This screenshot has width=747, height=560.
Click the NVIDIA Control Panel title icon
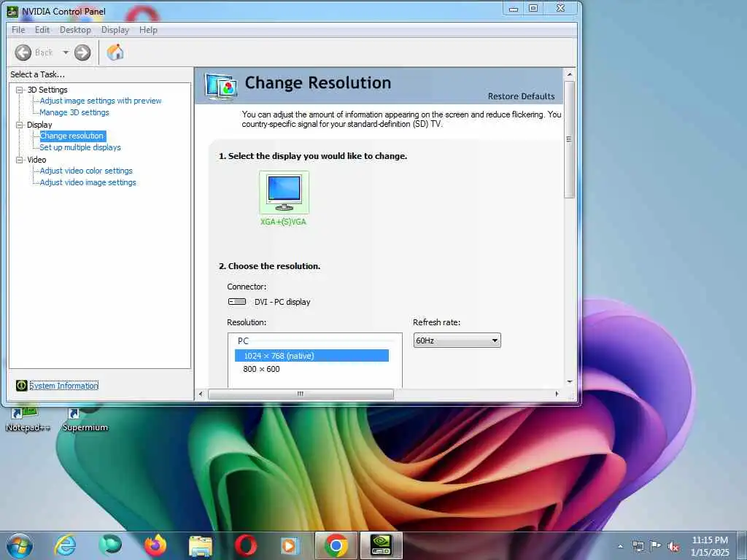pyautogui.click(x=12, y=11)
